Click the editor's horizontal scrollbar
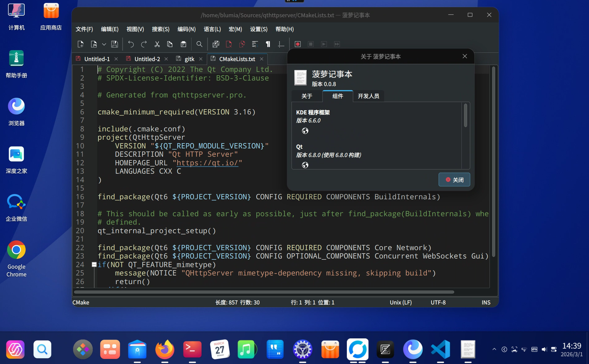The width and height of the screenshot is (589, 364). pyautogui.click(x=264, y=292)
